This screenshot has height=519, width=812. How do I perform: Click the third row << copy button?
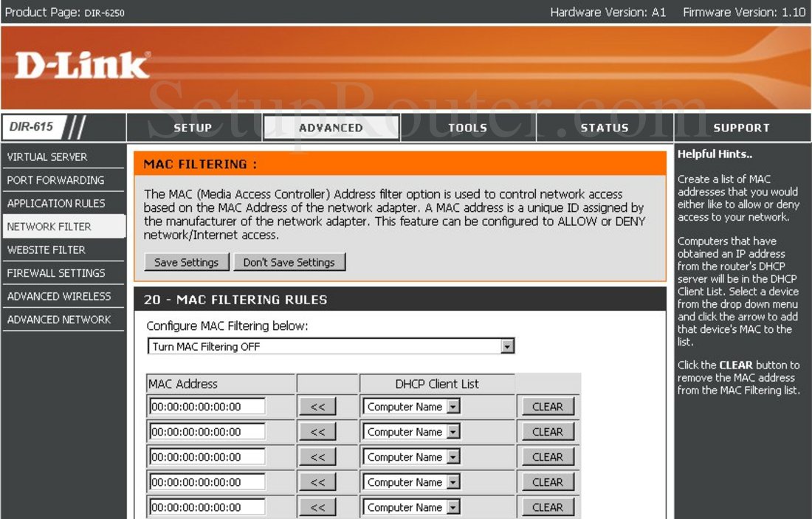point(317,457)
